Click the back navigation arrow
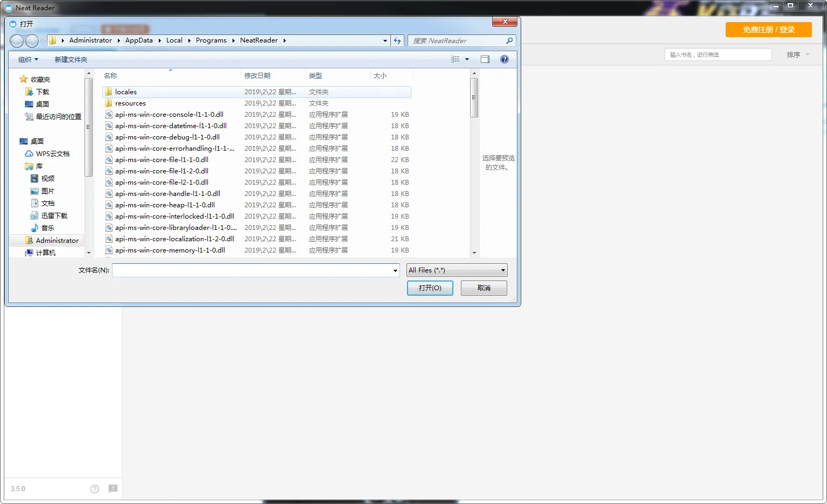 [17, 41]
